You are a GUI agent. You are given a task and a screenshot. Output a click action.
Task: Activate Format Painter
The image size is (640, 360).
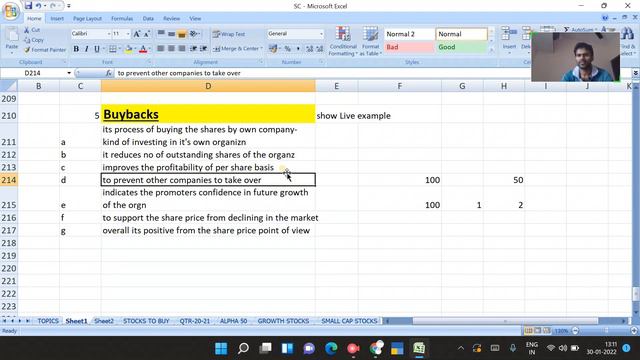click(44, 50)
